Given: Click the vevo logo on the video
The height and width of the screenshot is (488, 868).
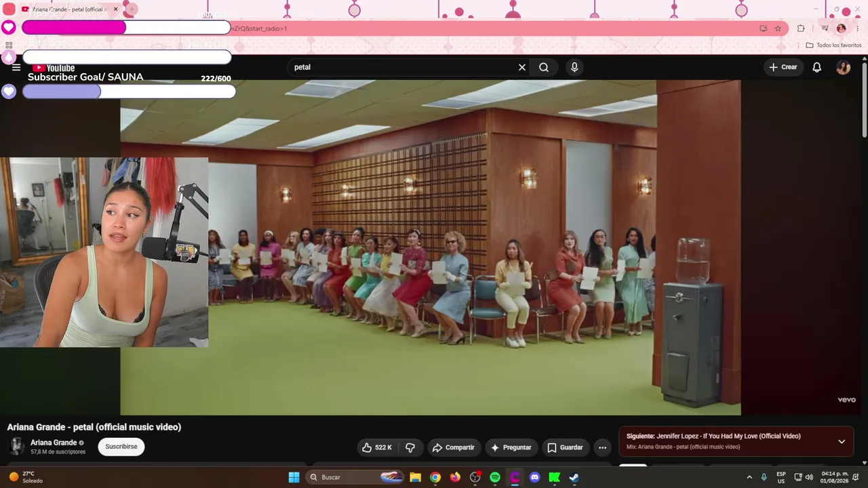Looking at the screenshot, I should 846,400.
